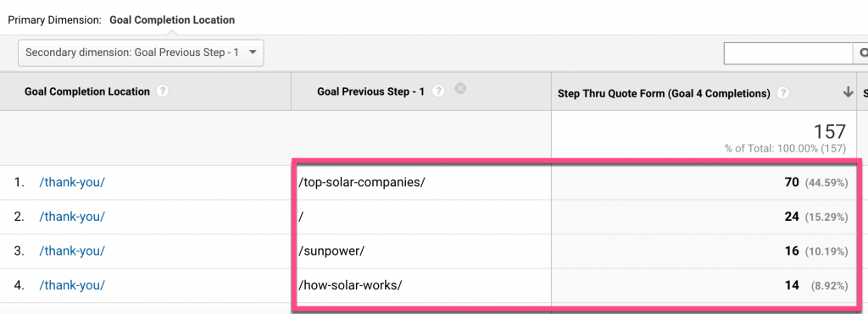Click Goal Completion Location column header
This screenshot has width=868, height=314.
pyautogui.click(x=87, y=91)
